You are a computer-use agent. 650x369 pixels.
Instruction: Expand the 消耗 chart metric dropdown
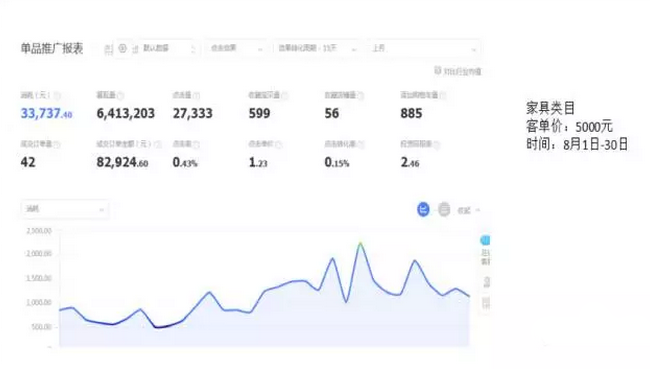[x=65, y=209]
